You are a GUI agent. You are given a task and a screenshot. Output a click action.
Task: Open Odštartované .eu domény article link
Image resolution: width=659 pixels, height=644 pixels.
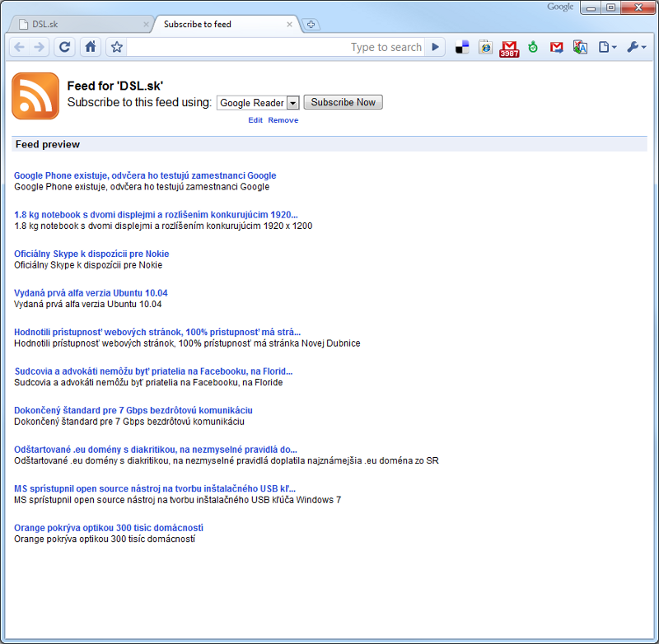coord(156,450)
